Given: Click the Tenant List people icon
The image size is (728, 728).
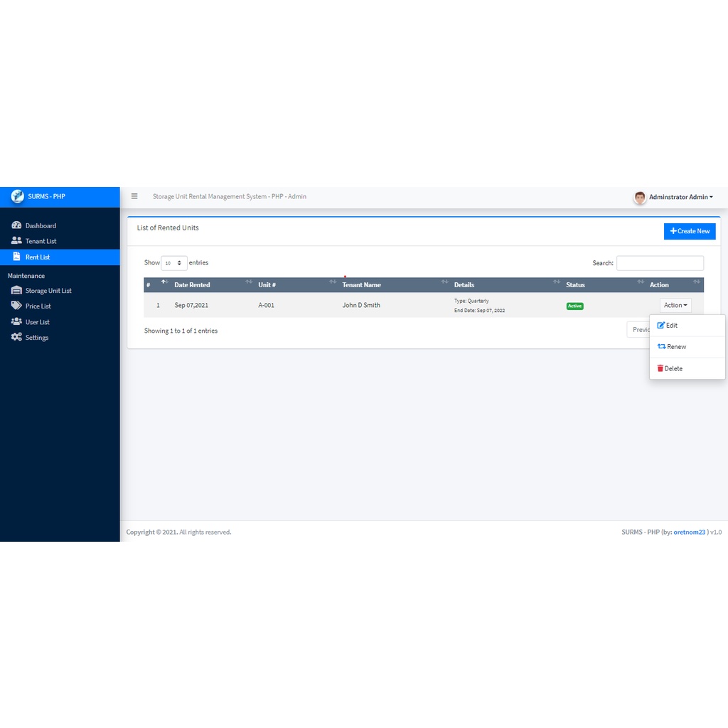Looking at the screenshot, I should pyautogui.click(x=16, y=241).
